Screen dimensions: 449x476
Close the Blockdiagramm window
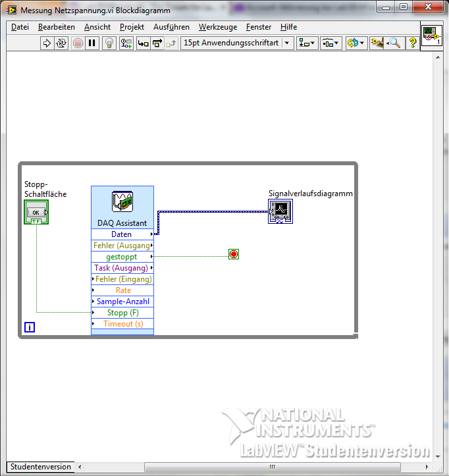click(x=428, y=7)
